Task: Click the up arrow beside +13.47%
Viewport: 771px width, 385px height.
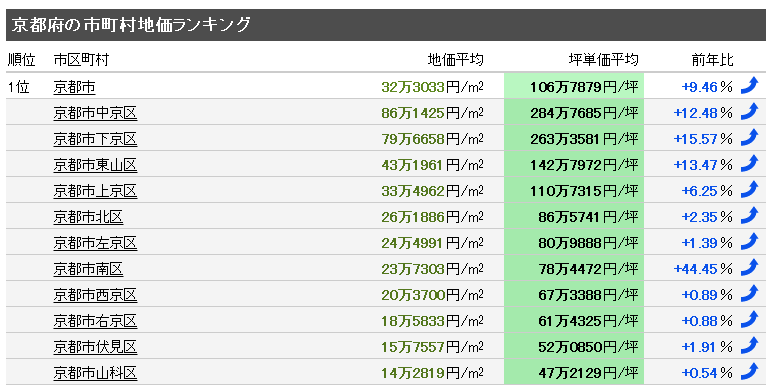Action: pyautogui.click(x=750, y=163)
